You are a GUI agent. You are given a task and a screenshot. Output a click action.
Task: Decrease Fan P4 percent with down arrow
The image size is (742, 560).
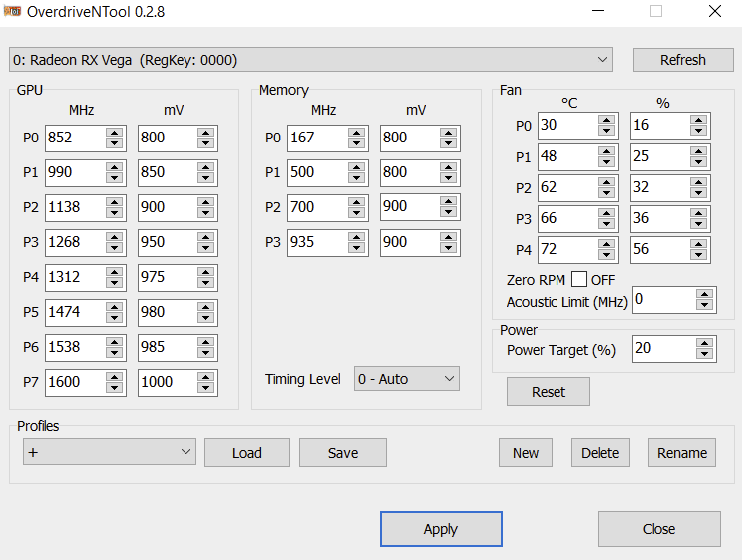point(699,254)
